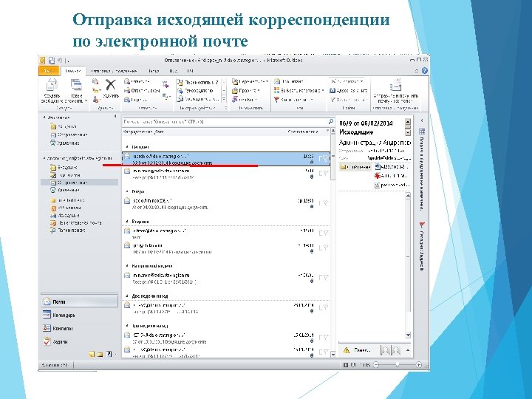Select Папки поиска in the folder tree
The width and height of the screenshot is (532, 399).
click(68, 231)
